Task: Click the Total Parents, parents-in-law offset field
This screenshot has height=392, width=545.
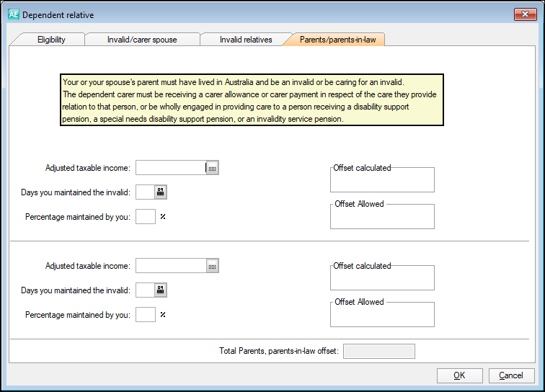Action: click(x=378, y=351)
